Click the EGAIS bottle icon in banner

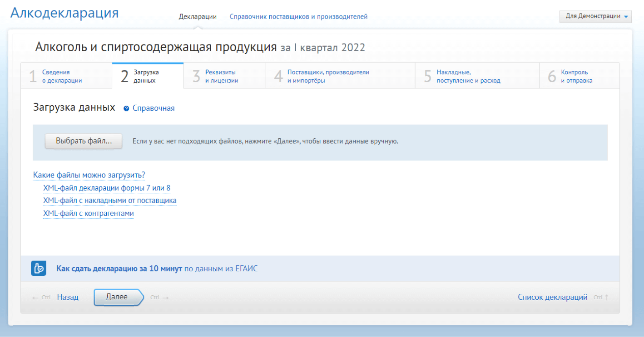coord(39,269)
